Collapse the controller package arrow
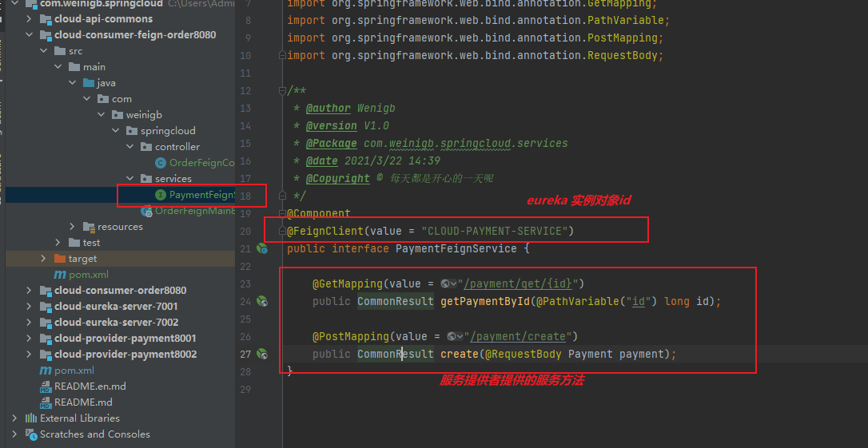The height and width of the screenshot is (448, 868). coord(130,147)
